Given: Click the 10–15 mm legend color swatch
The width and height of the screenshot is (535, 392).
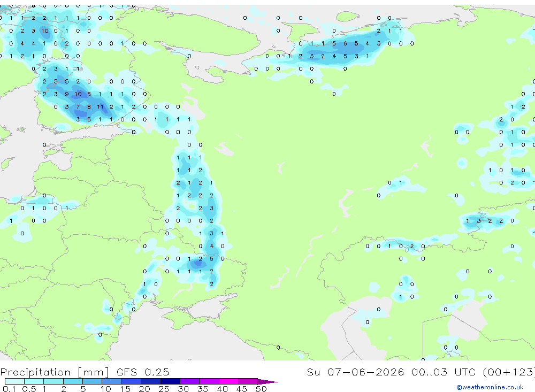Looking at the screenshot, I should click(112, 381).
